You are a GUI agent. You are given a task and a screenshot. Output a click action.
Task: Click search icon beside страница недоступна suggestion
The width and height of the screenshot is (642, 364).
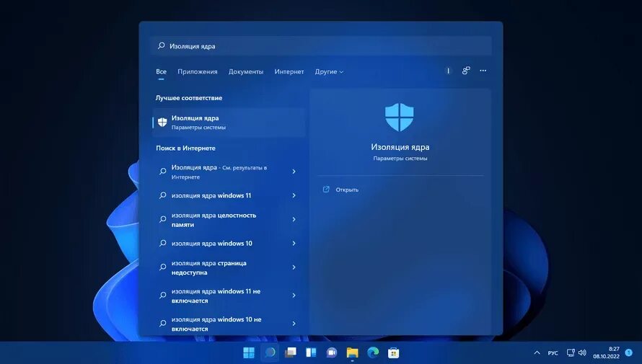pos(162,267)
